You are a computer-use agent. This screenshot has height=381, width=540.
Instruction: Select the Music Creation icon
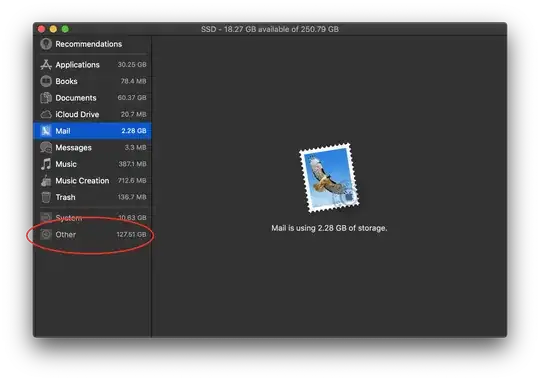[46, 181]
